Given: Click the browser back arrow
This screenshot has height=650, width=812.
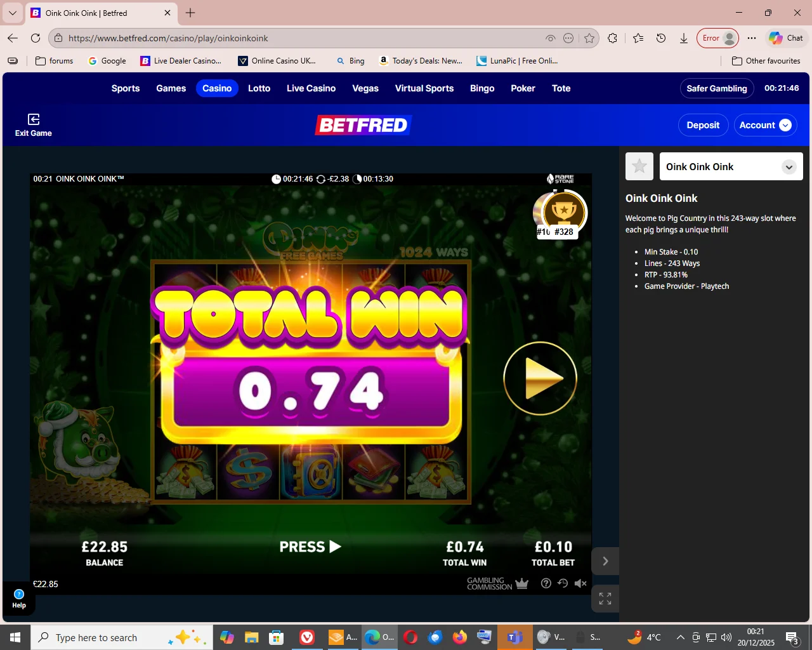Looking at the screenshot, I should point(13,38).
